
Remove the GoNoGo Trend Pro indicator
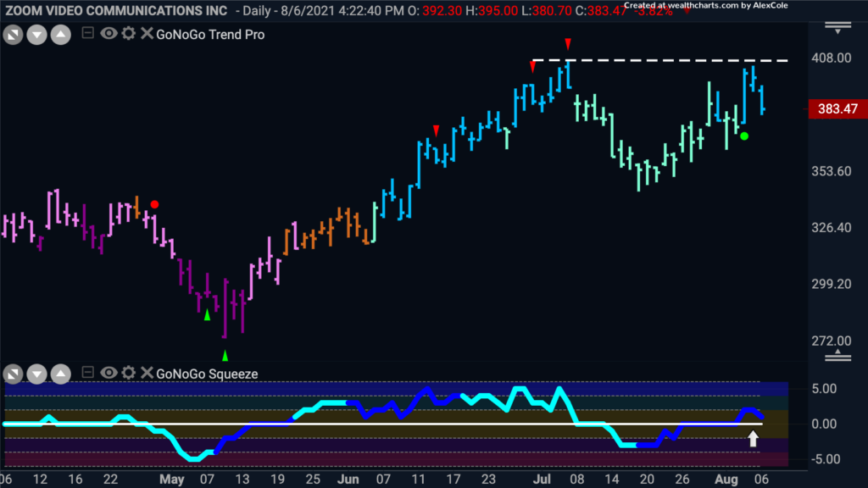pos(147,33)
